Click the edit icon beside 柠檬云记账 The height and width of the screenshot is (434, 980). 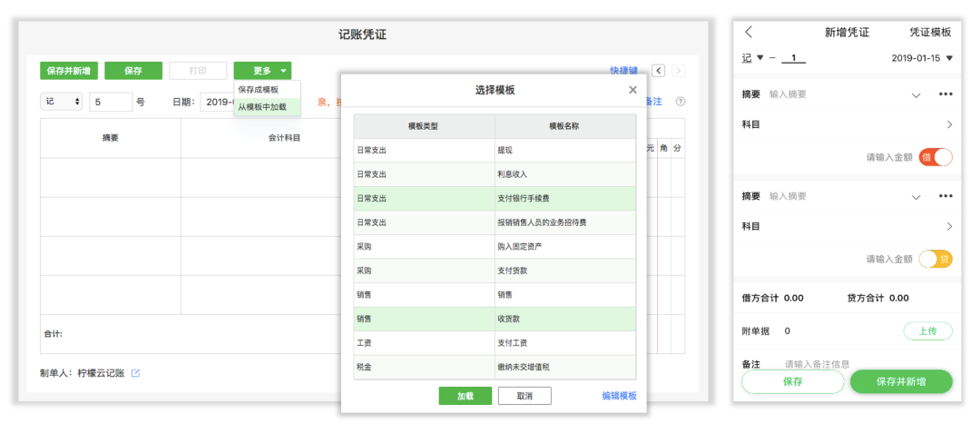pyautogui.click(x=135, y=373)
